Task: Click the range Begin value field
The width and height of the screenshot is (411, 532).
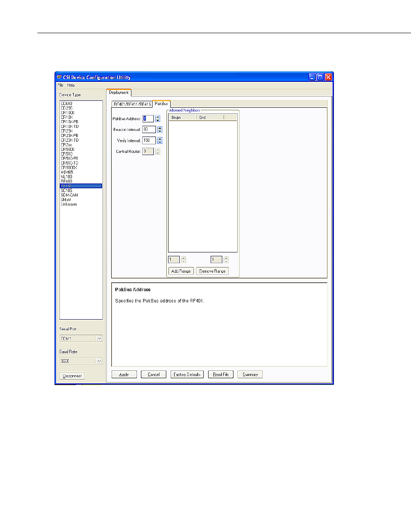Action: coord(174,259)
